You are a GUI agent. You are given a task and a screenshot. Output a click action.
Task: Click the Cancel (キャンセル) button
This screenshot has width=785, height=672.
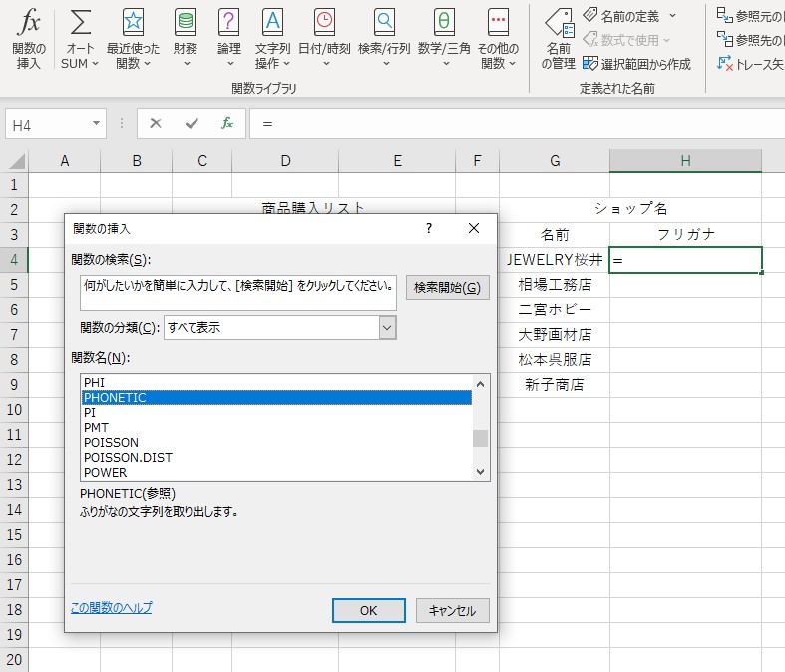pos(452,611)
